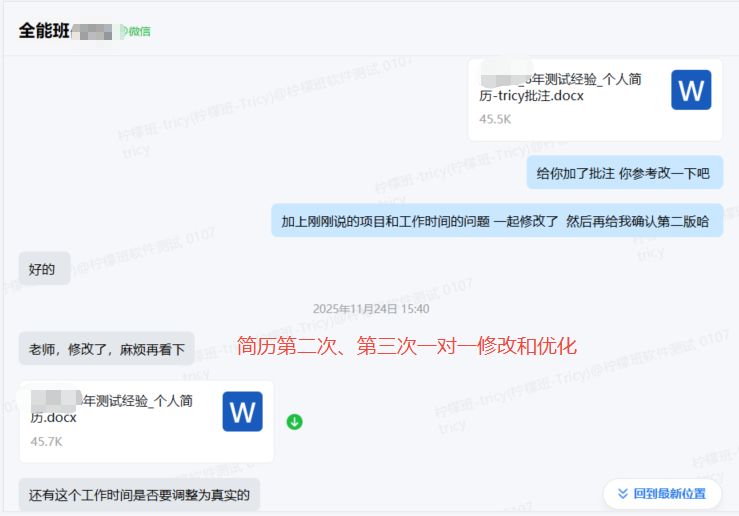Click the 2025年11月24日 15:40 timestamp

tap(370, 309)
